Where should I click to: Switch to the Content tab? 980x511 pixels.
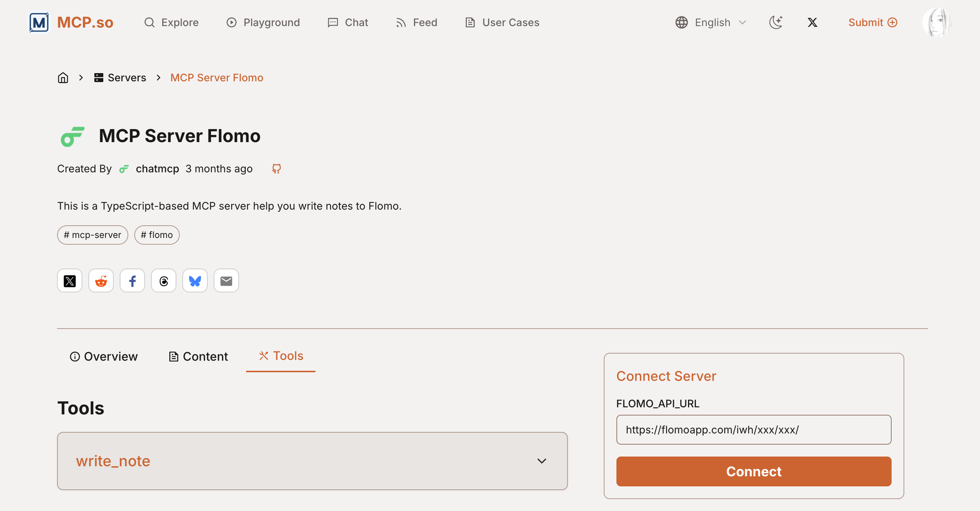(x=198, y=356)
